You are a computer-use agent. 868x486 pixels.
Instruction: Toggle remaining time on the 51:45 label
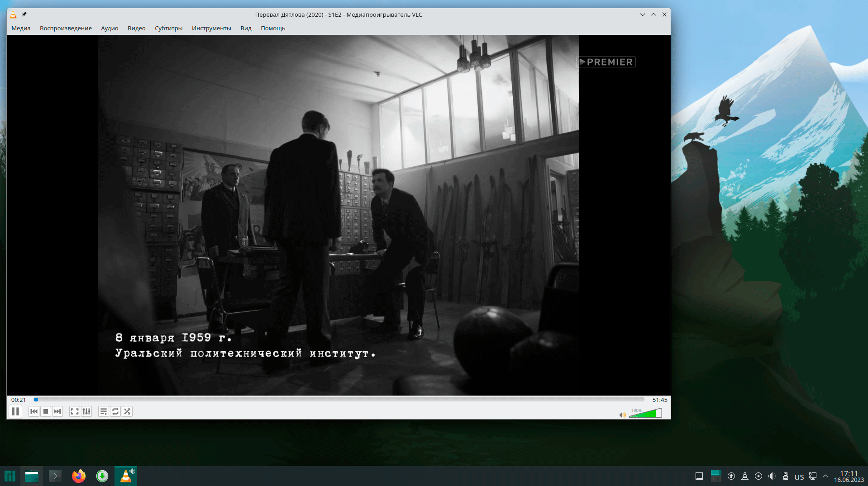[660, 400]
